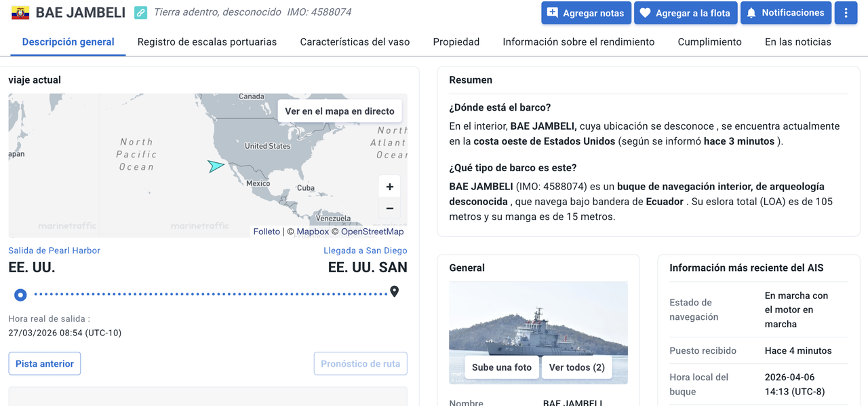868x406 pixels.
Task: Open Características del vaso tab
Action: pos(355,41)
